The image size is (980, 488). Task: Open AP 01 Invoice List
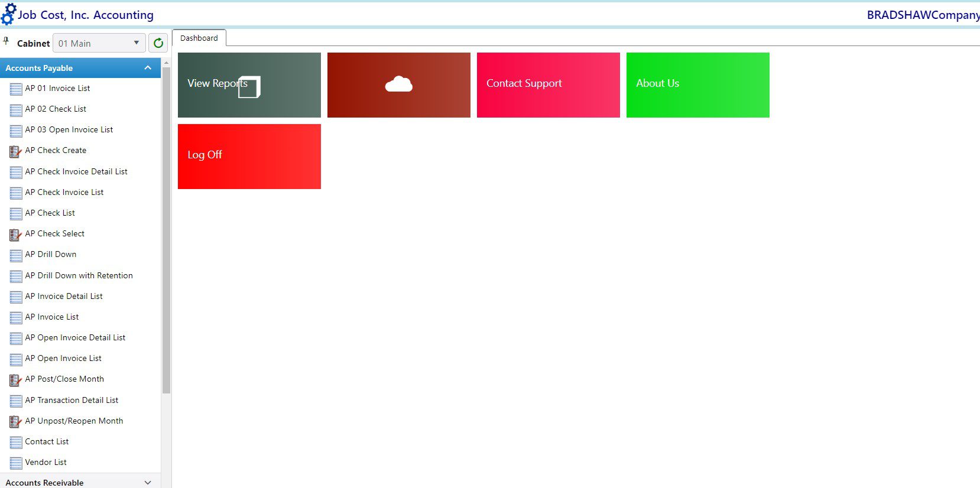tap(57, 88)
